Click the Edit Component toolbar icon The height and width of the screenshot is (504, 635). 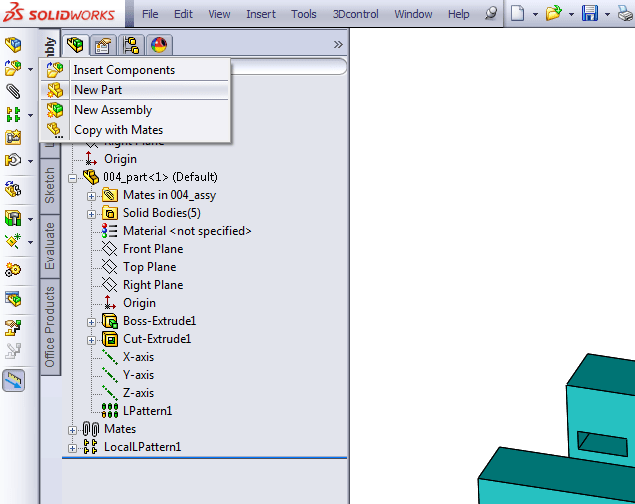[13, 45]
